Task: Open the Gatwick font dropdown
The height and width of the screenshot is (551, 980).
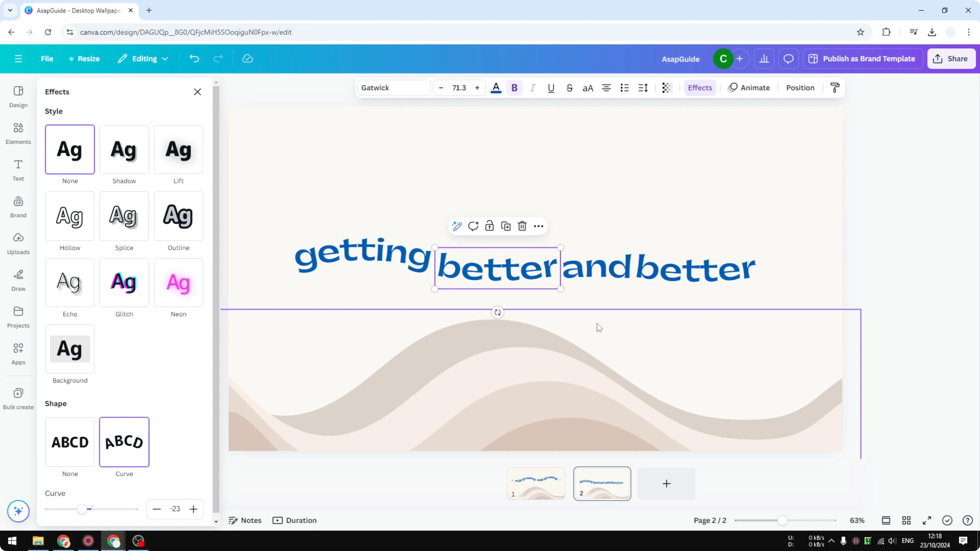Action: point(393,88)
